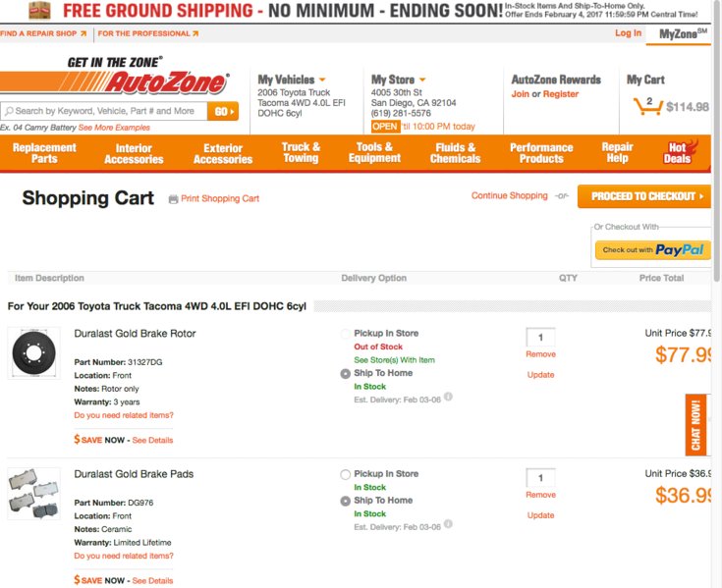Open the Tools & Equipment menu
This screenshot has height=588, width=722.
pyautogui.click(x=374, y=153)
